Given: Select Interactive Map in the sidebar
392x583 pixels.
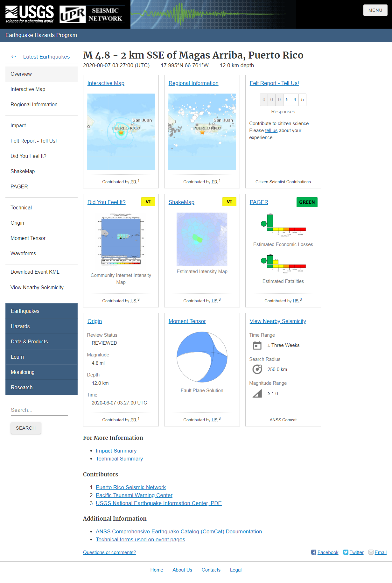Looking at the screenshot, I should pyautogui.click(x=41, y=89).
